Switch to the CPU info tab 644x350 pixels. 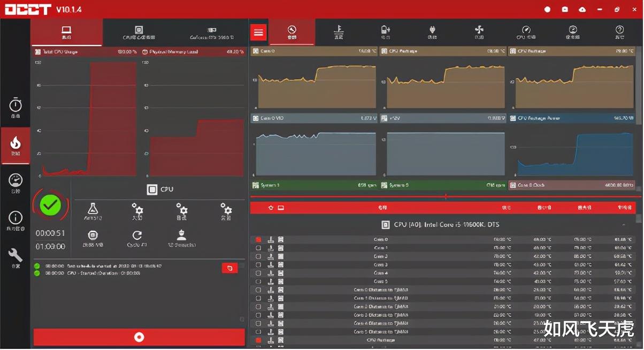139,32
